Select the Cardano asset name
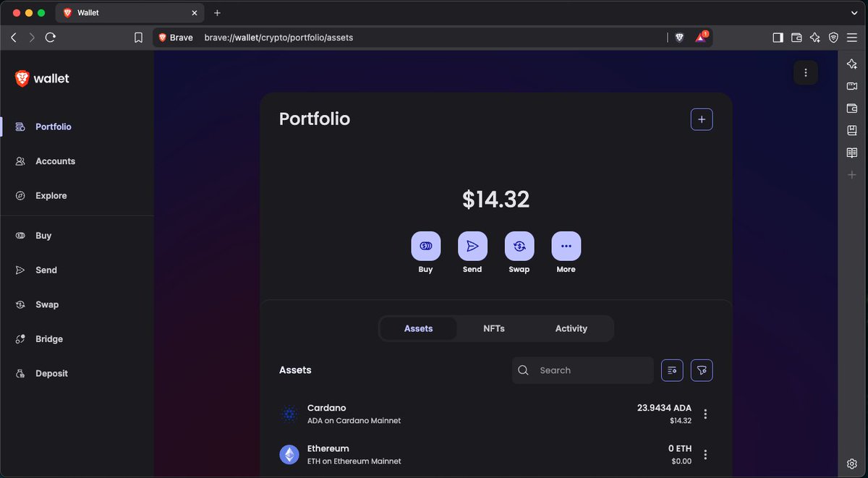Image resolution: width=868 pixels, height=478 pixels. coord(327,408)
